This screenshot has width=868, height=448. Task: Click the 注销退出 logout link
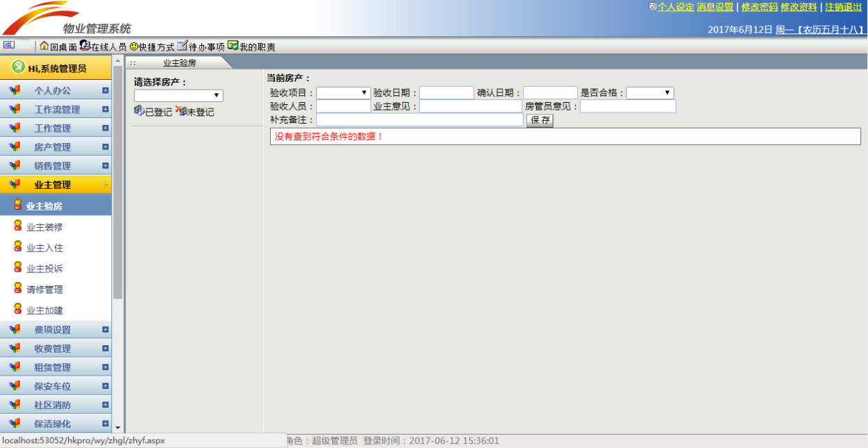coord(843,7)
